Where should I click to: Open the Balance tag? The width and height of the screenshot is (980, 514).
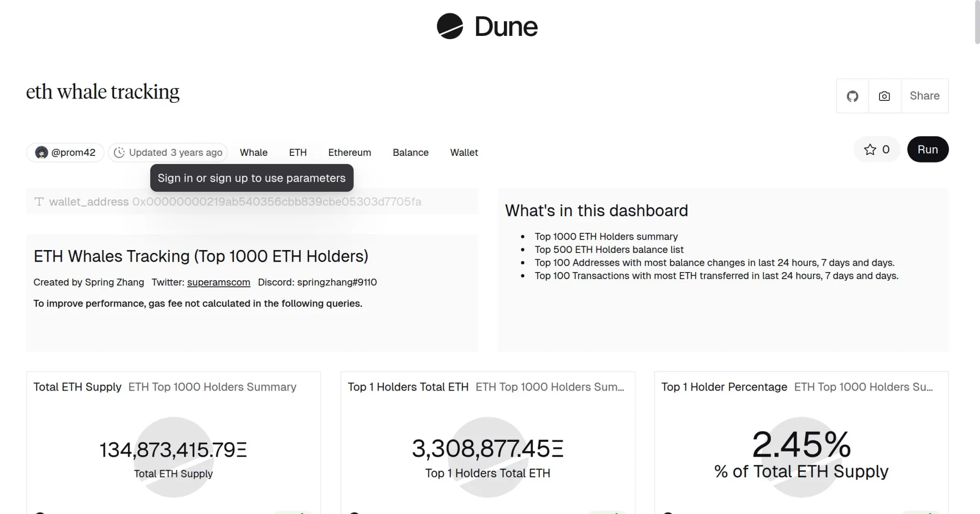411,153
